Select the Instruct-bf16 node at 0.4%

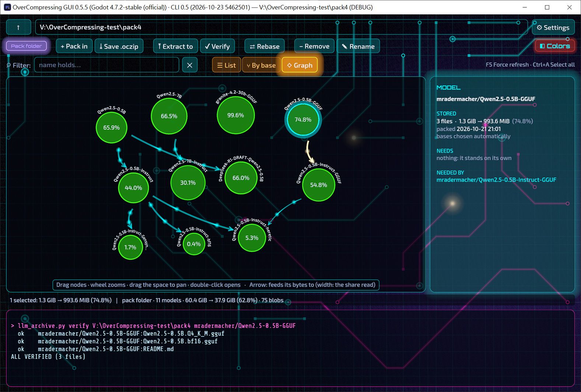[x=194, y=244]
